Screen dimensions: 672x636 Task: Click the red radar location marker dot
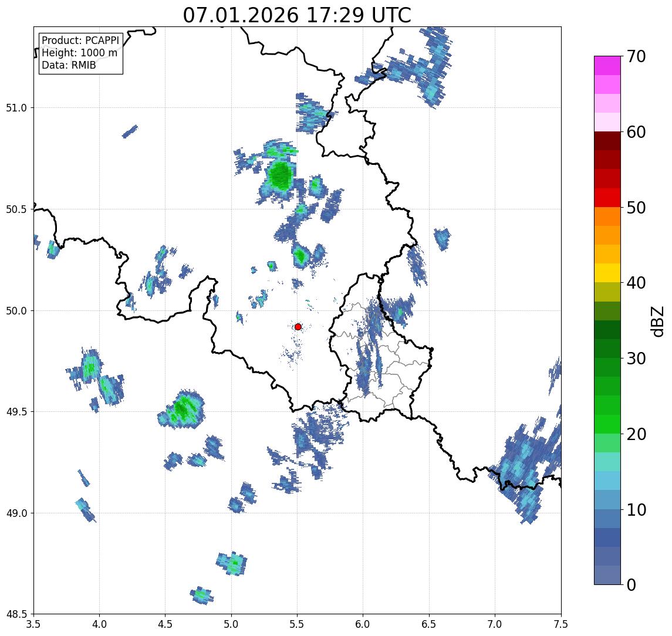[298, 327]
